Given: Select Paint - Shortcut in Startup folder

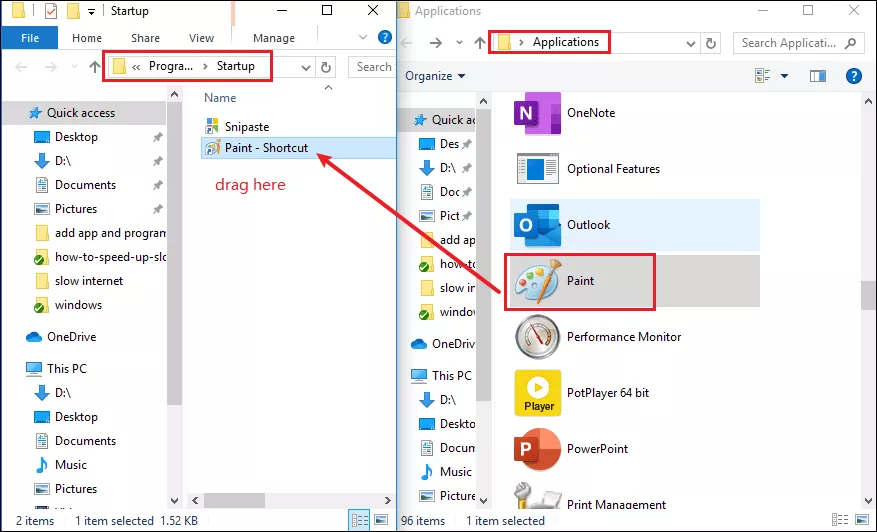Looking at the screenshot, I should (298, 148).
